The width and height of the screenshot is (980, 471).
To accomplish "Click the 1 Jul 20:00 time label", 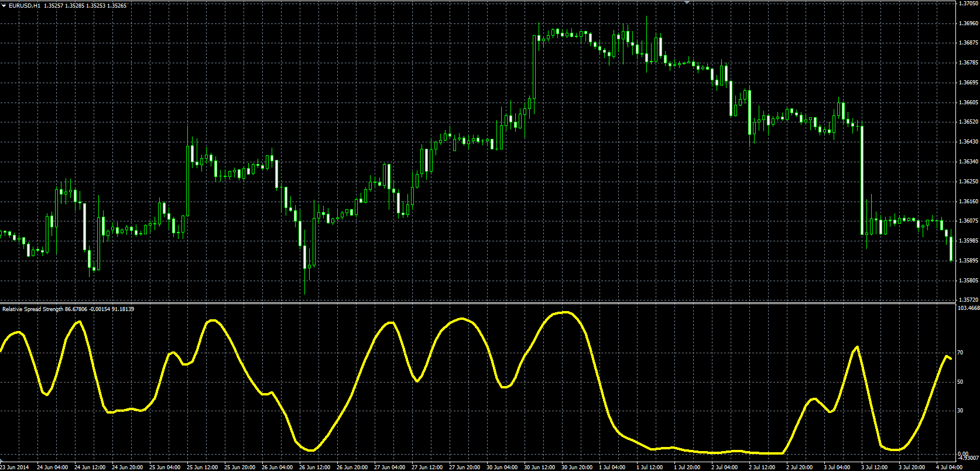I will (x=688, y=467).
